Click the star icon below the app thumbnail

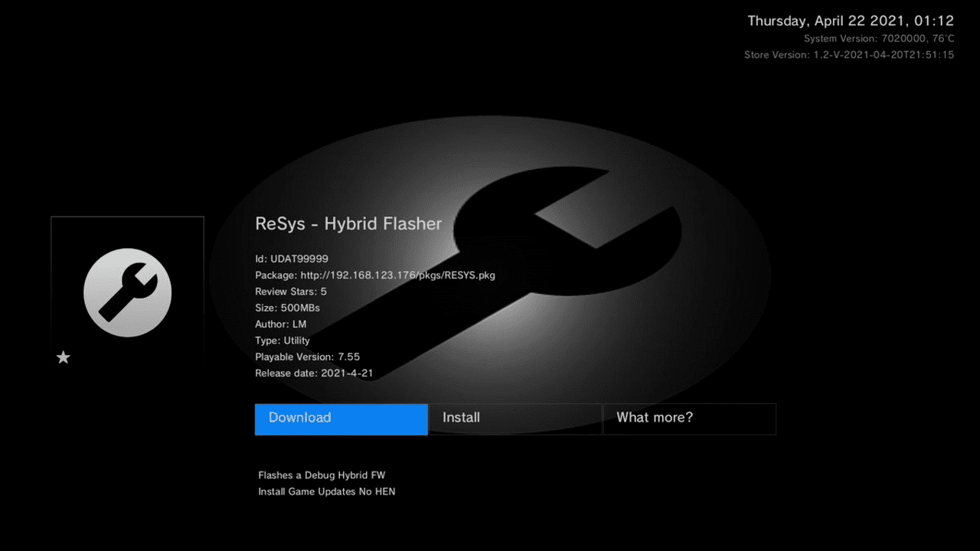click(63, 357)
